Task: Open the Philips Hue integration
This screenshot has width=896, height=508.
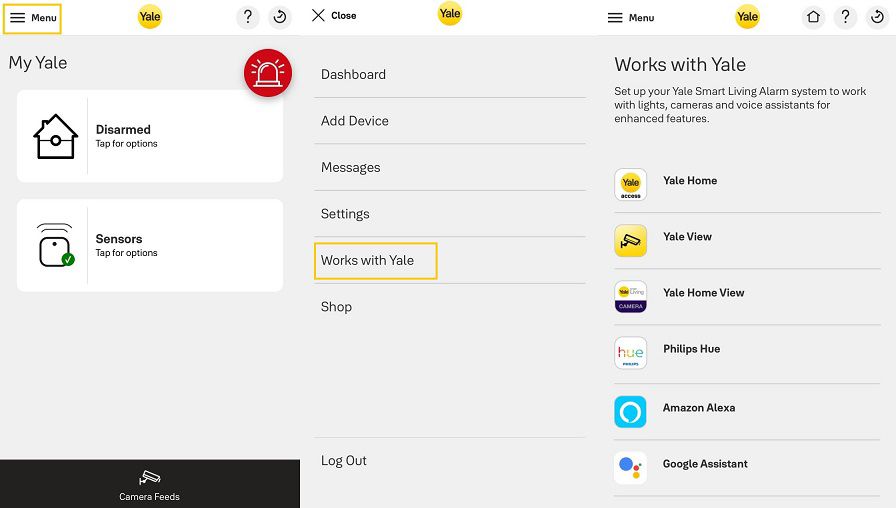Action: click(x=747, y=354)
